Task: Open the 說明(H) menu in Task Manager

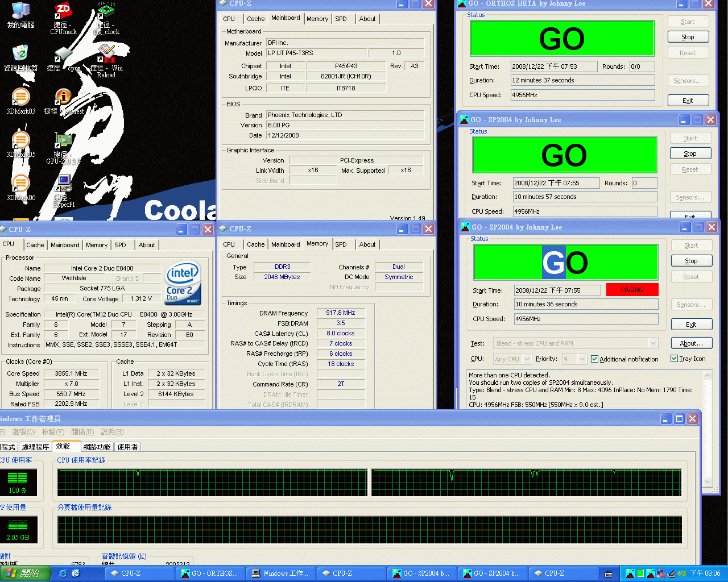Action: pyautogui.click(x=112, y=432)
